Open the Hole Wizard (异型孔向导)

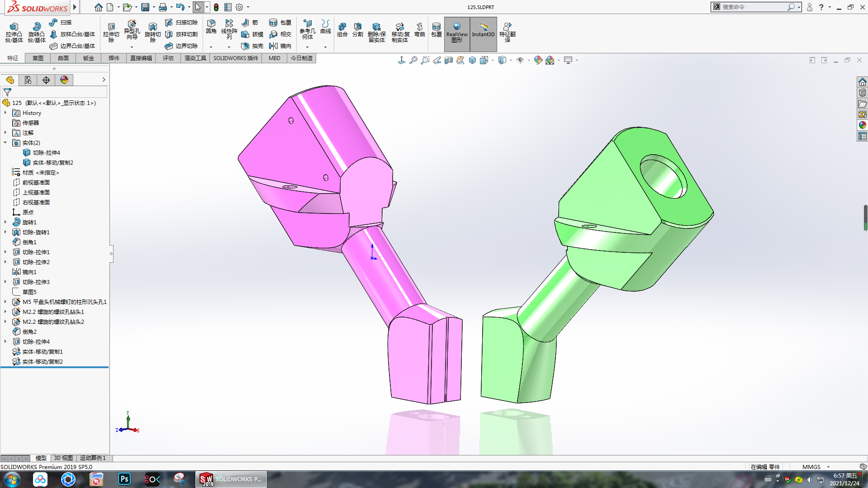click(132, 31)
